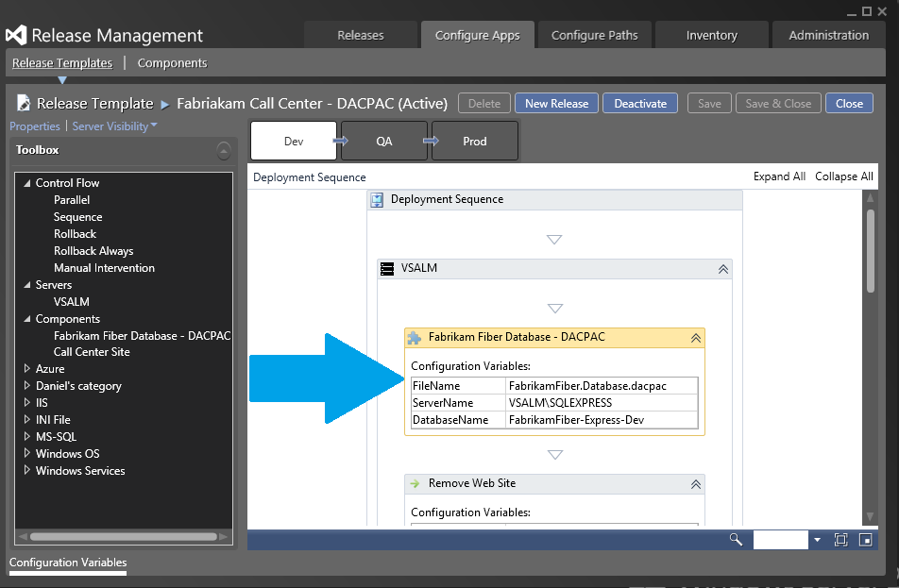Viewport: 899px width, 588px height.
Task: Click the Close button in template header
Action: tap(849, 103)
